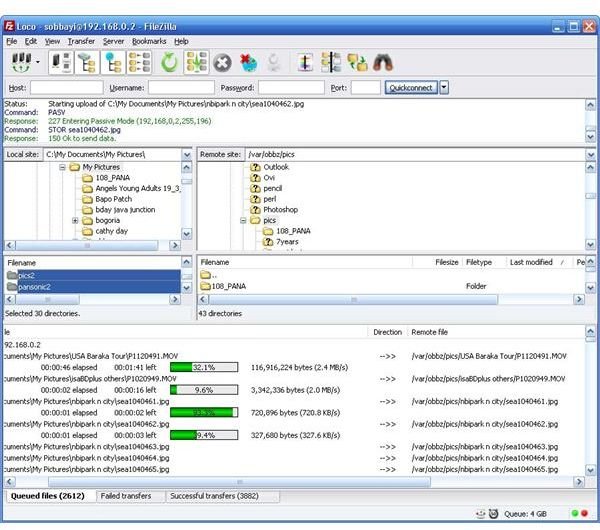The image size is (600, 530).
Task: Open the Help menu
Action: tap(181, 41)
